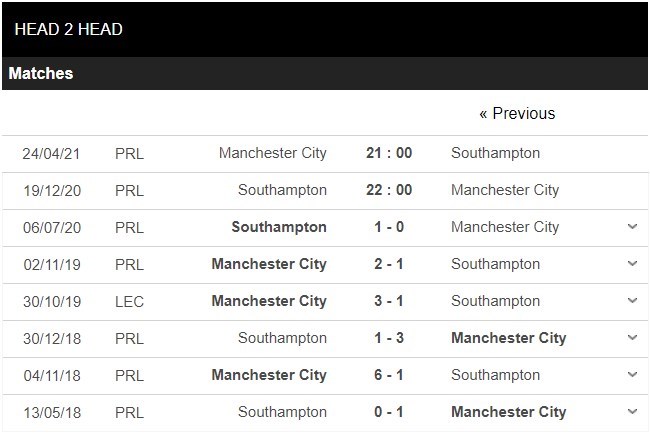Click the « Previous link
Image resolution: width=650 pixels, height=438 pixels.
[517, 113]
